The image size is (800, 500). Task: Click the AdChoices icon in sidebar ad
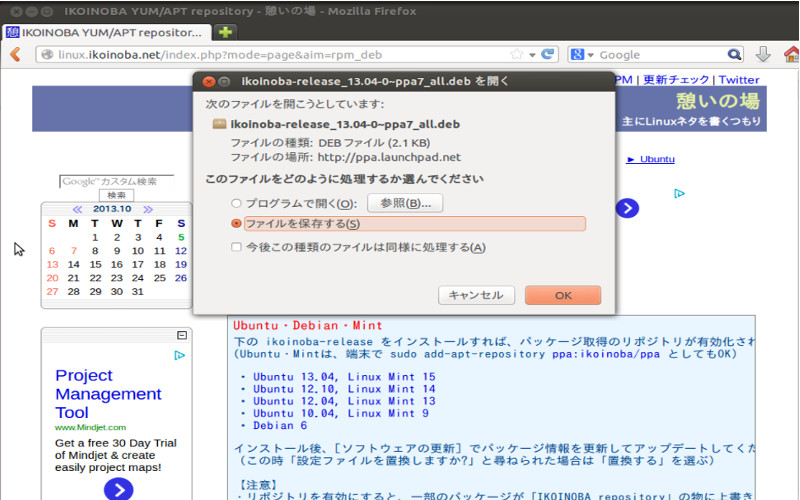click(x=179, y=355)
